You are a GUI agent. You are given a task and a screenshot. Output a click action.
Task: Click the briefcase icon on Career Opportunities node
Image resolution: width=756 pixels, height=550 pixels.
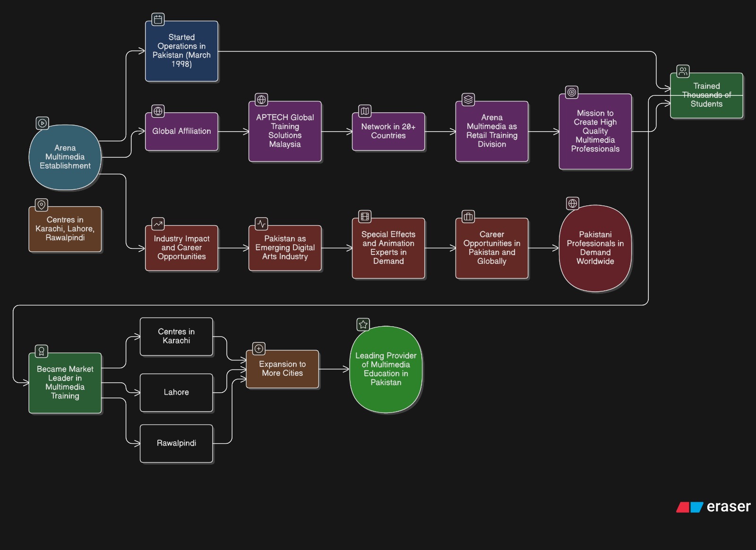(468, 217)
